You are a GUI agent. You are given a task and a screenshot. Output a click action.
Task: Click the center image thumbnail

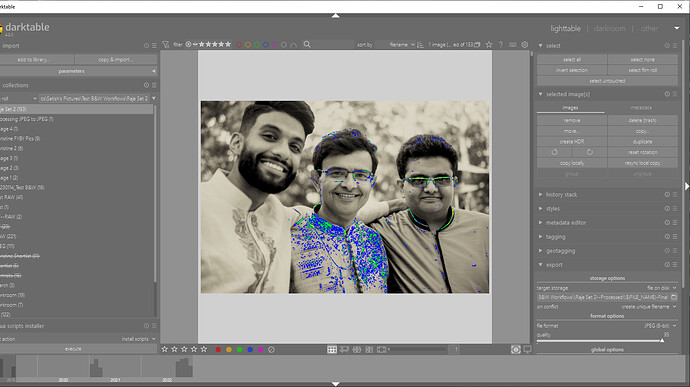tap(345, 197)
